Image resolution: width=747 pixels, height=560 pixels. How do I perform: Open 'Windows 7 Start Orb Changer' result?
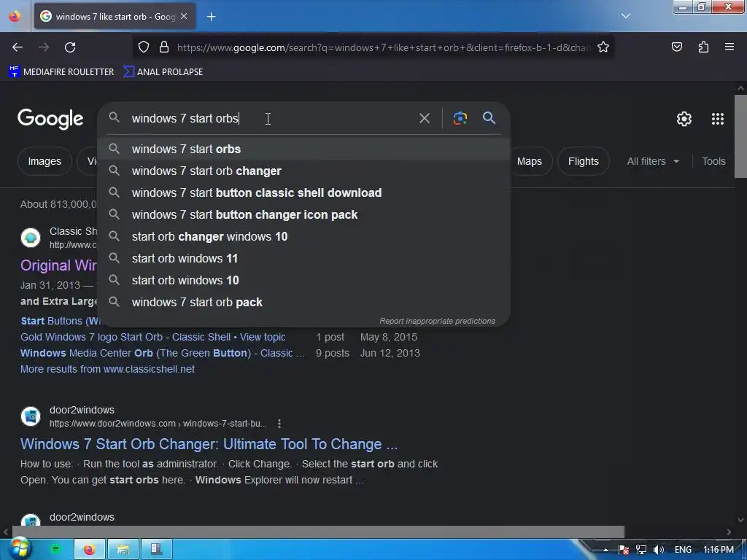[x=209, y=444]
